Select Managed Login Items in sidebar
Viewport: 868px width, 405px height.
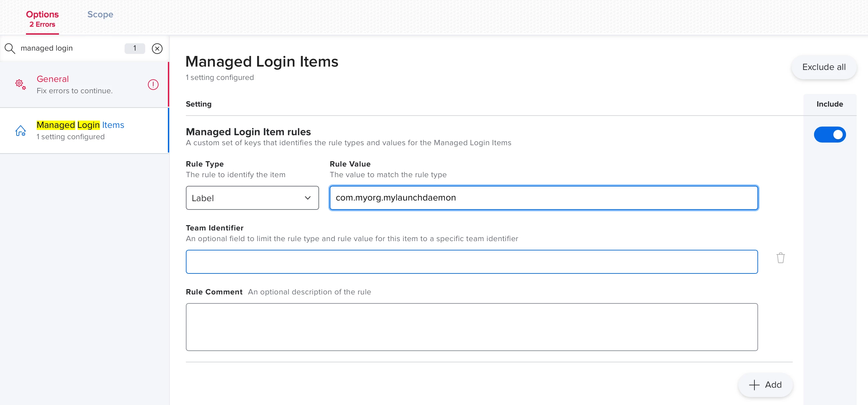coord(84,131)
